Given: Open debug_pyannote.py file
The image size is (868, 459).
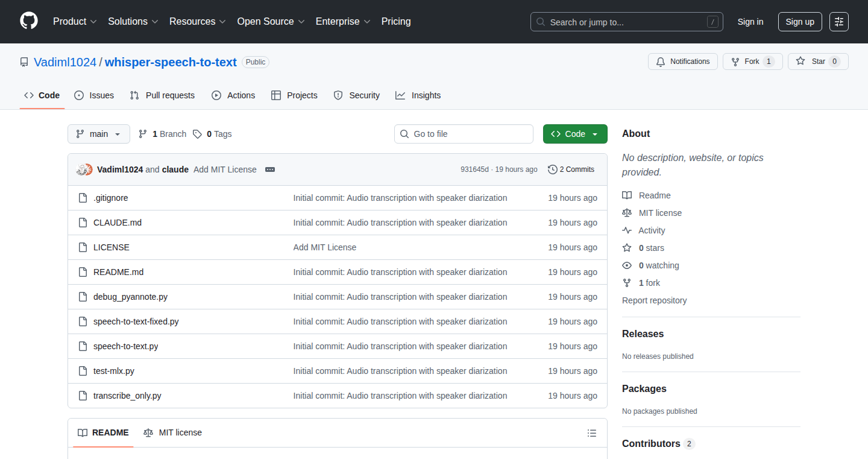Looking at the screenshot, I should click(130, 297).
